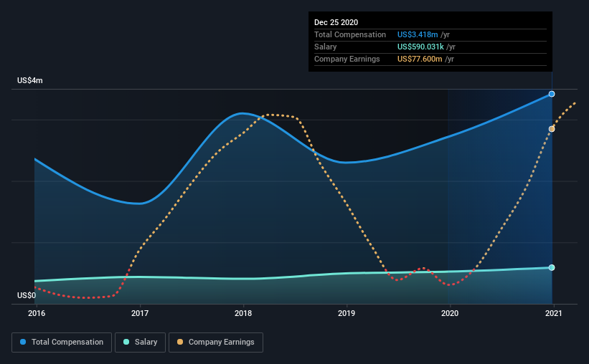The image size is (589, 364).
Task: Click the 2016 x-axis label
Action: [x=37, y=313]
